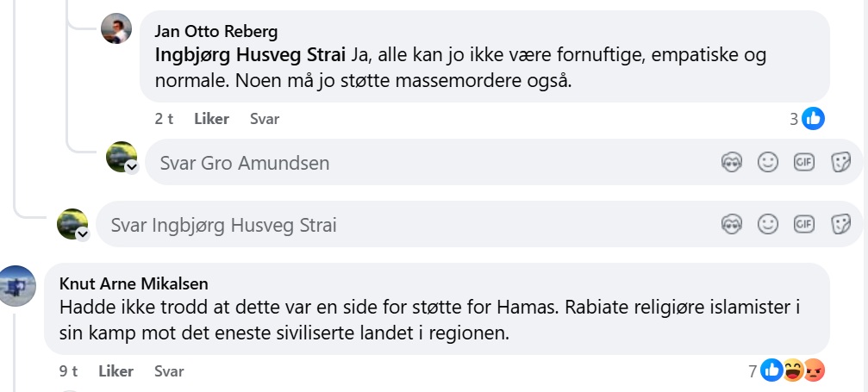This screenshot has width=868, height=392.
Task: Open profile switcher beside Ingbjørg Husveg Strai reply
Action: click(83, 234)
